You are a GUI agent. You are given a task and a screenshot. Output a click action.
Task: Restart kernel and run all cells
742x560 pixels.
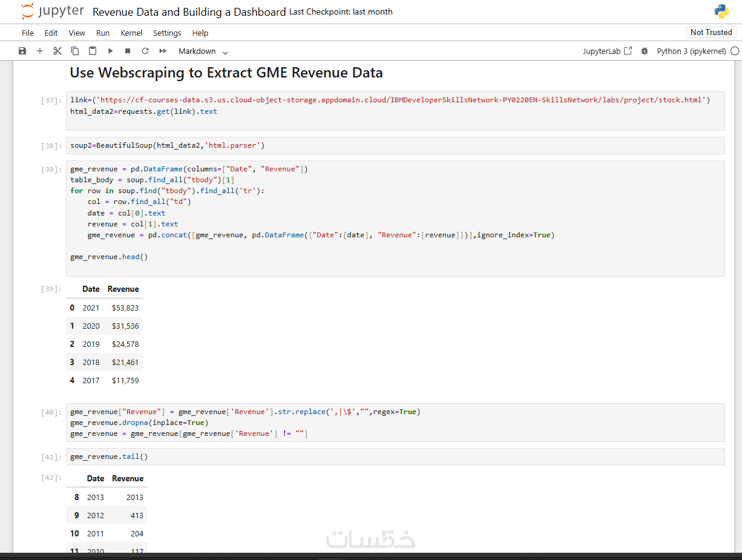(x=163, y=51)
